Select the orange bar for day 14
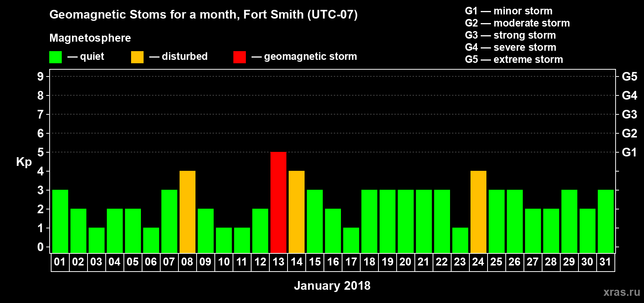644x303 pixels. point(297,212)
